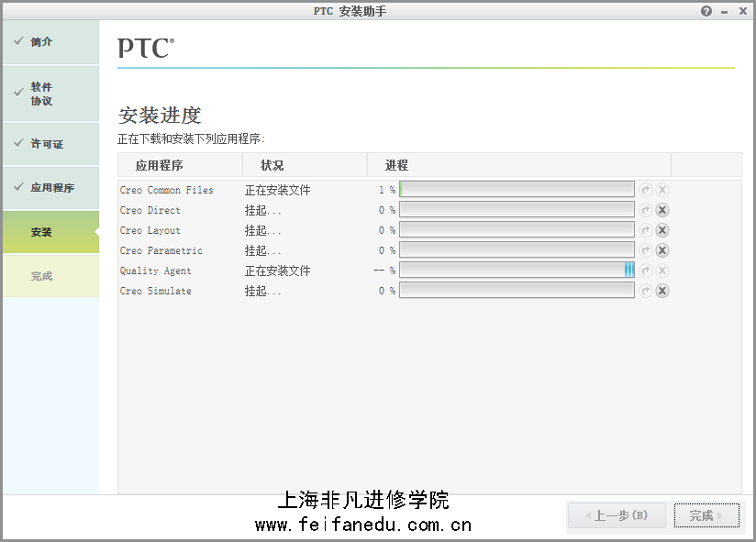Select the Creo Simulate row name
The image size is (756, 542).
tap(155, 292)
